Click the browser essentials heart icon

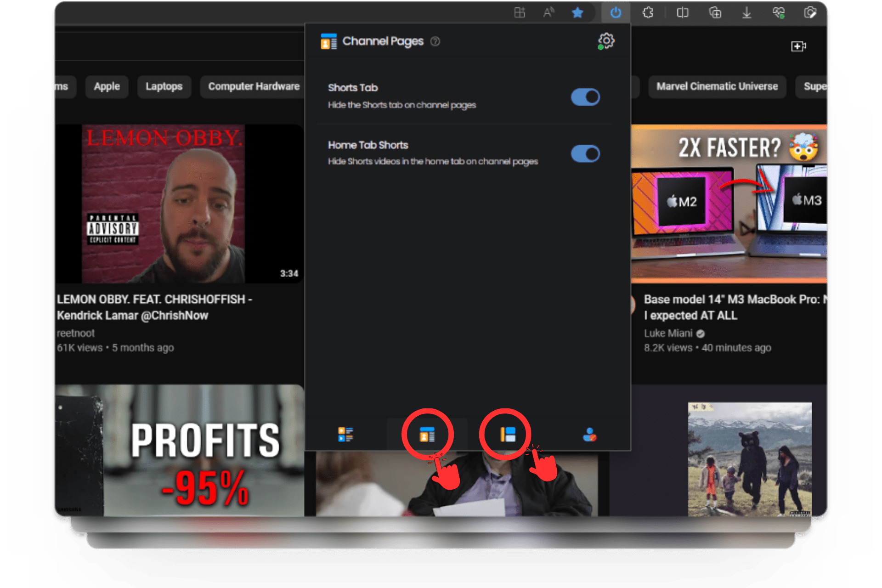(x=779, y=13)
